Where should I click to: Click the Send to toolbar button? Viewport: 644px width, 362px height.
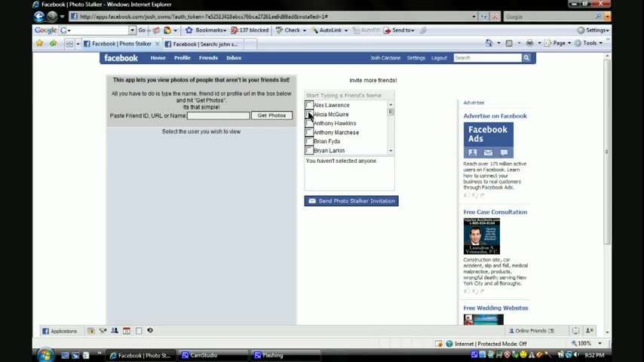point(399,30)
